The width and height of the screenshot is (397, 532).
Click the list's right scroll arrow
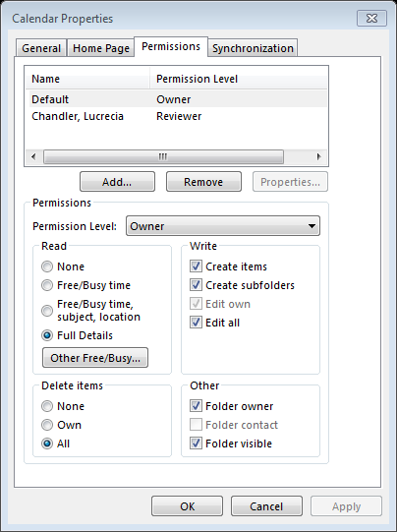tap(318, 156)
